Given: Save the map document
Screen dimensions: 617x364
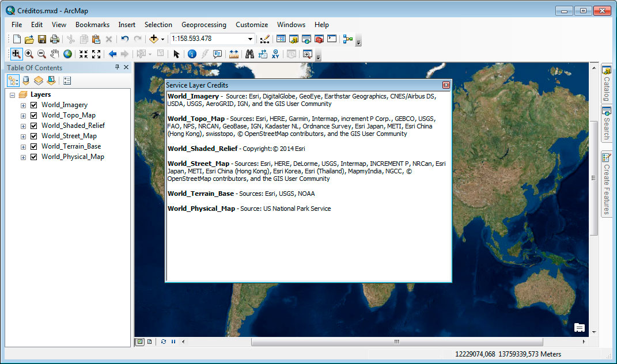Looking at the screenshot, I should (42, 39).
